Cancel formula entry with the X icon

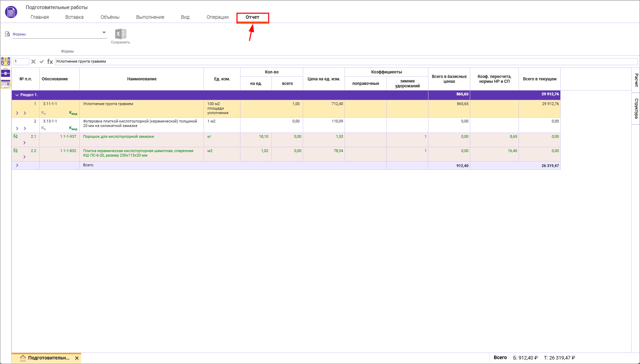(x=33, y=62)
